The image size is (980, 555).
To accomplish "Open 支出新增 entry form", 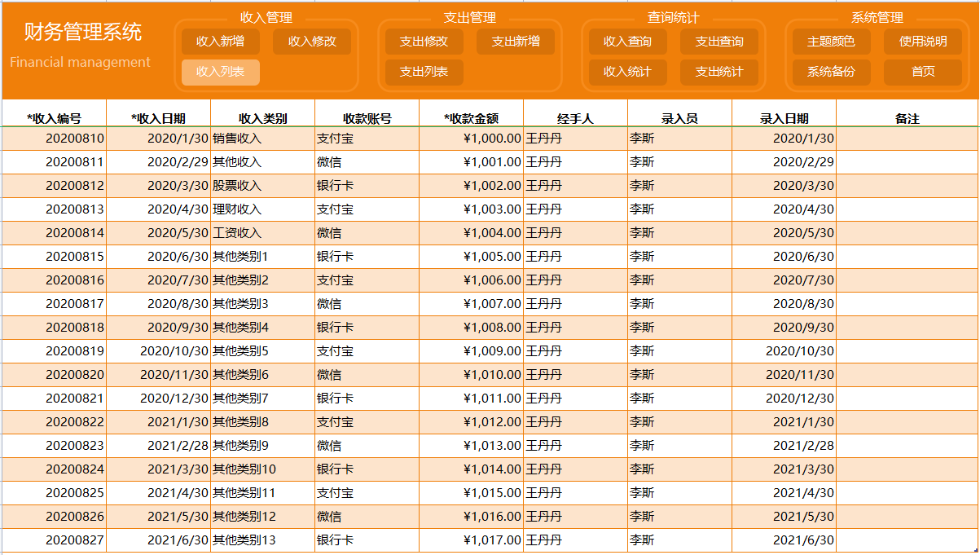I will [516, 42].
